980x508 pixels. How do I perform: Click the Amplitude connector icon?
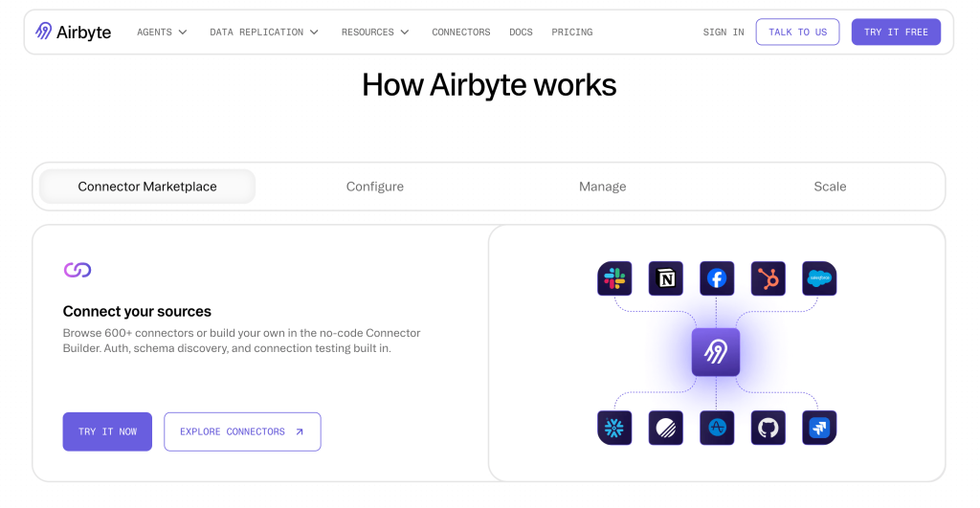717,428
